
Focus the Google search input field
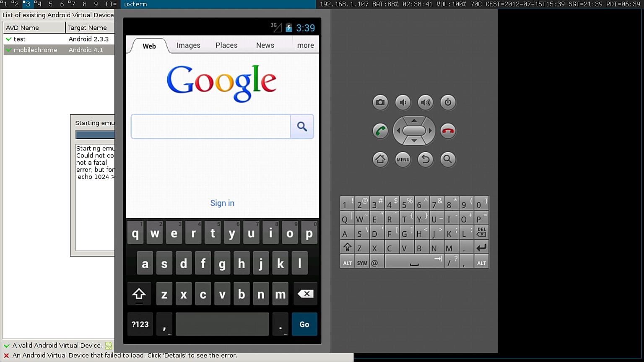(210, 126)
